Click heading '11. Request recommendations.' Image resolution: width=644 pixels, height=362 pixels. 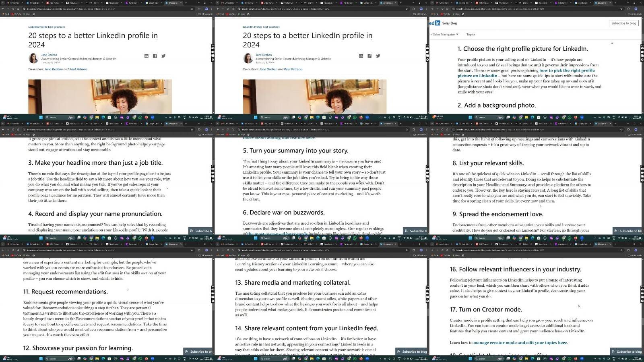(x=65, y=292)
